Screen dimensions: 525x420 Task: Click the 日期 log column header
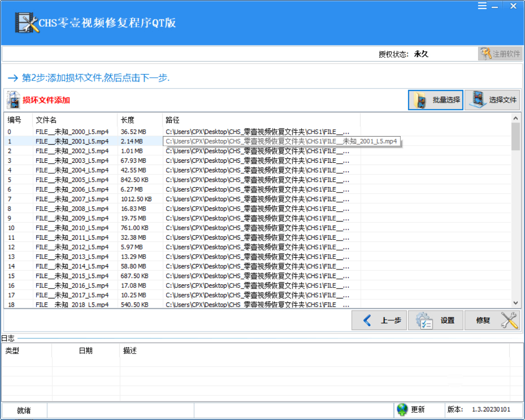click(86, 351)
